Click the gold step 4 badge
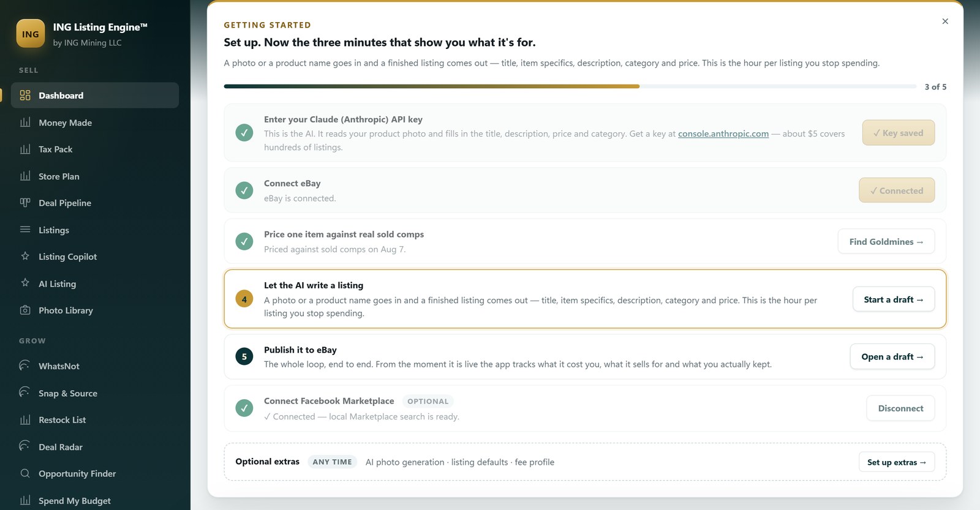 coord(244,299)
